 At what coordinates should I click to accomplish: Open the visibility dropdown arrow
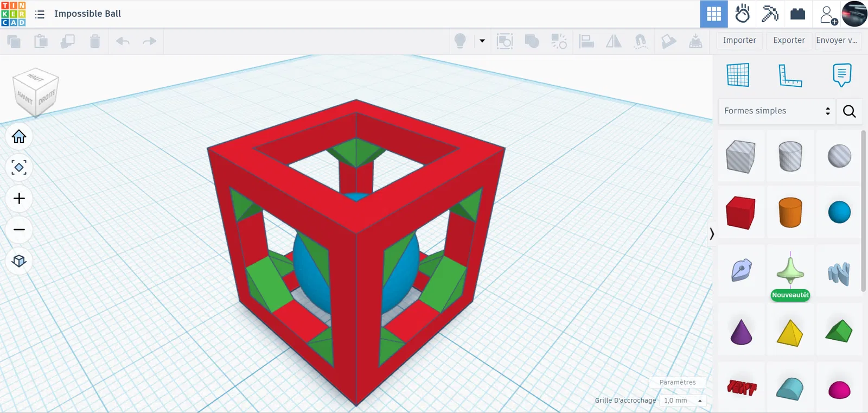482,41
